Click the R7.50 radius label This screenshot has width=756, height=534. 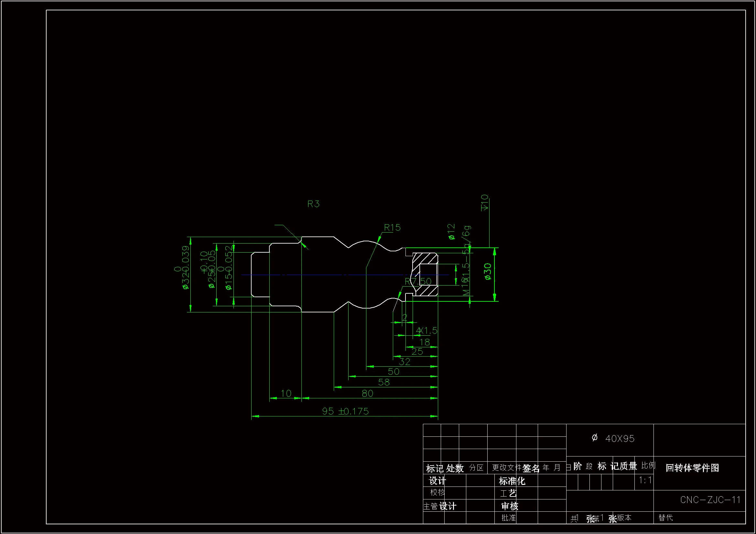(417, 282)
